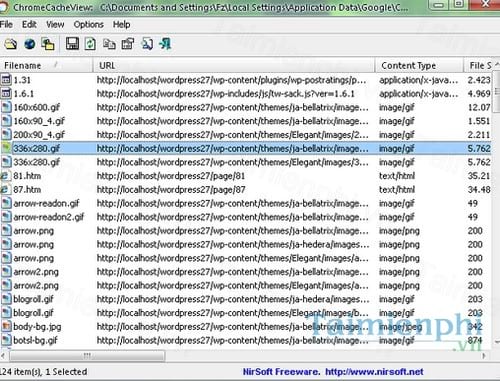500x381 pixels.
Task: Click the vertical scrollbar down arrow
Action: pyautogui.click(x=496, y=342)
